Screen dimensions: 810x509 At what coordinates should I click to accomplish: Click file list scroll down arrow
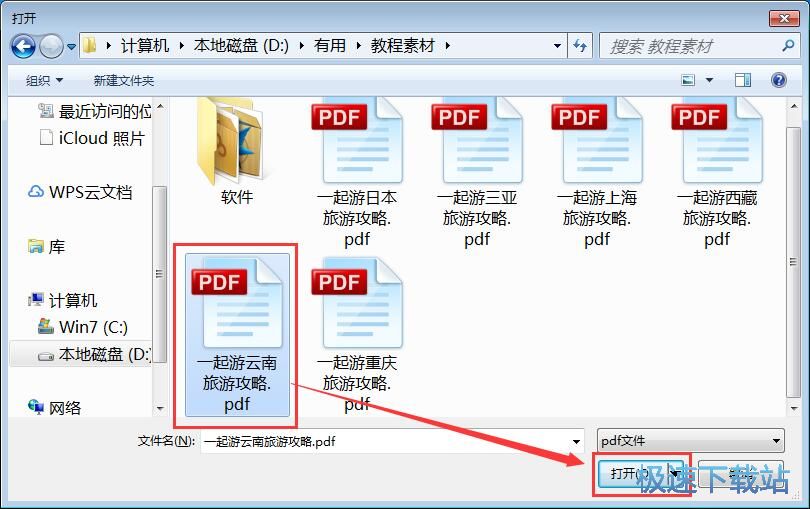pyautogui.click(x=793, y=408)
